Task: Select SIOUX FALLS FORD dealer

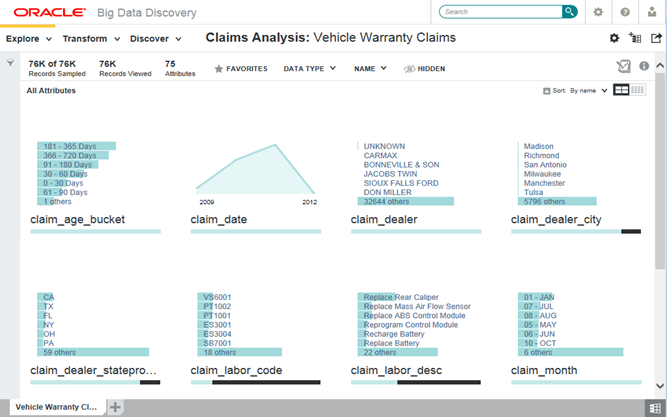Action: point(401,183)
